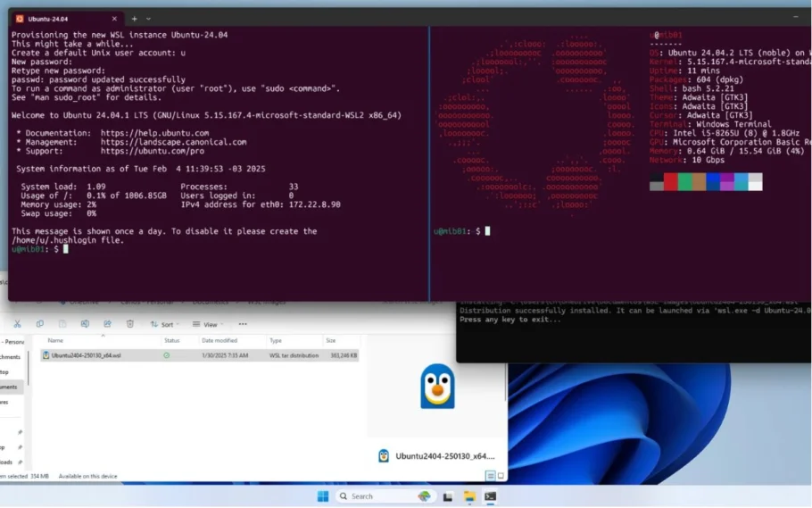Open the Windows Start button
This screenshot has width=812, height=508.
323,496
